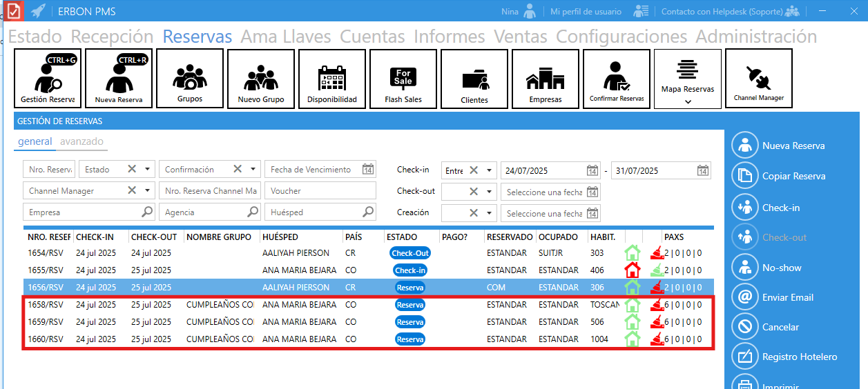The width and height of the screenshot is (868, 389).
Task: Click the Nuevo Grupo icon
Action: pos(261,79)
